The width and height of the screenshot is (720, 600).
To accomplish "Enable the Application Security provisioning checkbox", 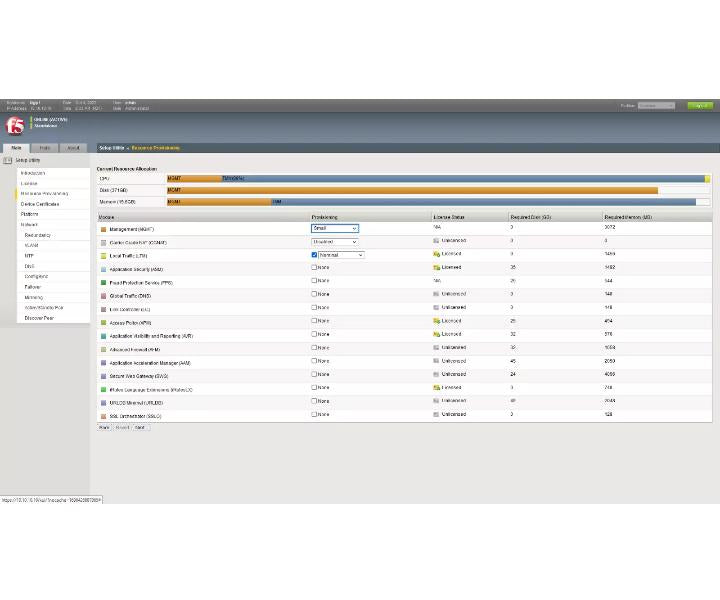I will [314, 267].
